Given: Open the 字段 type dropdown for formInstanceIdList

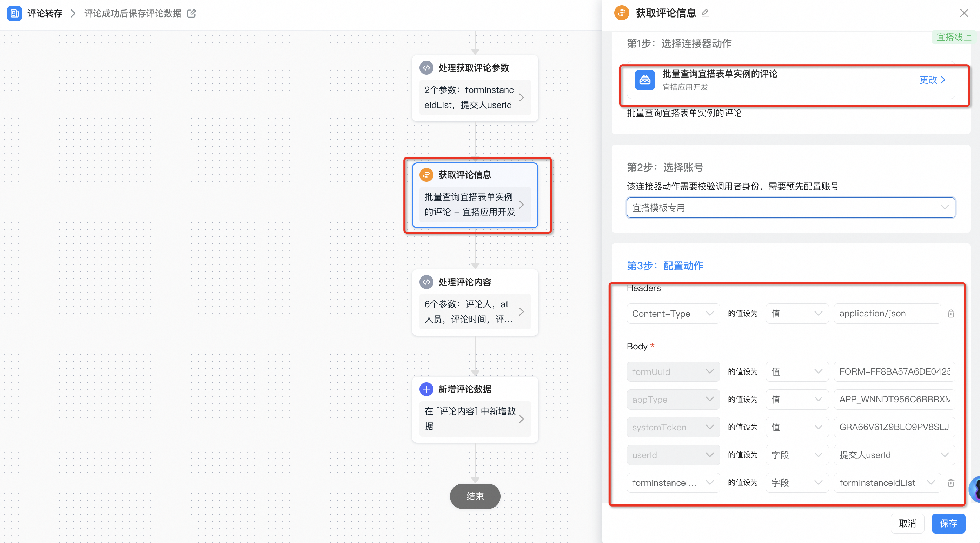Looking at the screenshot, I should pos(797,483).
